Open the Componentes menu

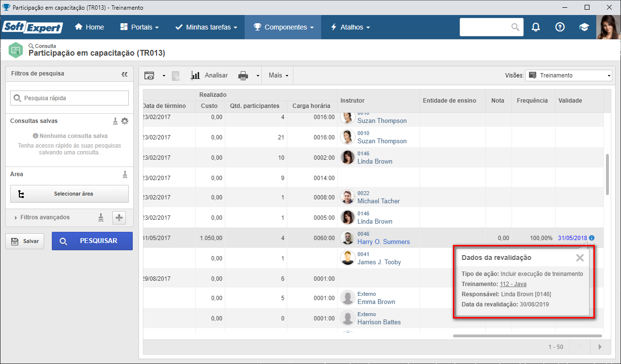click(x=283, y=27)
